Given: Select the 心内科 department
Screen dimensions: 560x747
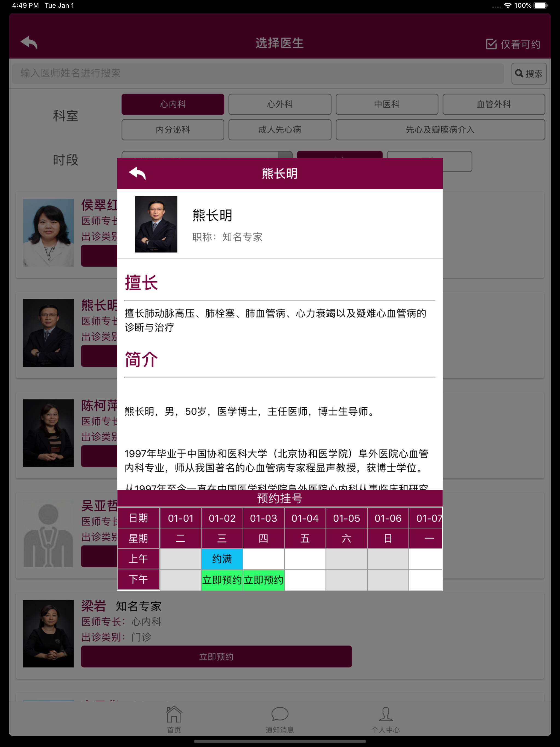Looking at the screenshot, I should (x=173, y=104).
